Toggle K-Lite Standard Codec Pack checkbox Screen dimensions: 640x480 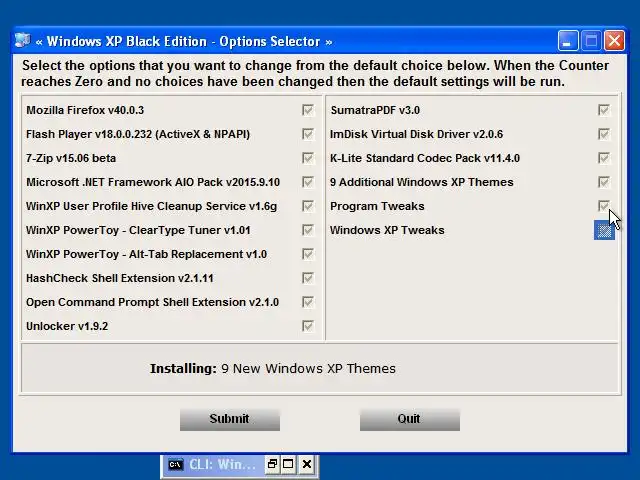click(x=604, y=158)
